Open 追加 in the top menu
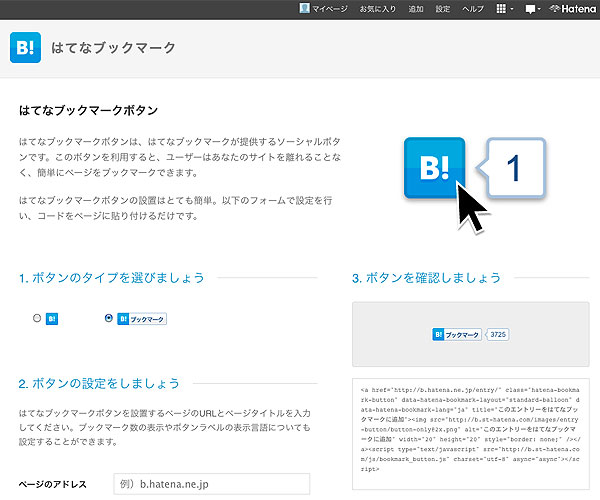This screenshot has height=500, width=600. (416, 9)
